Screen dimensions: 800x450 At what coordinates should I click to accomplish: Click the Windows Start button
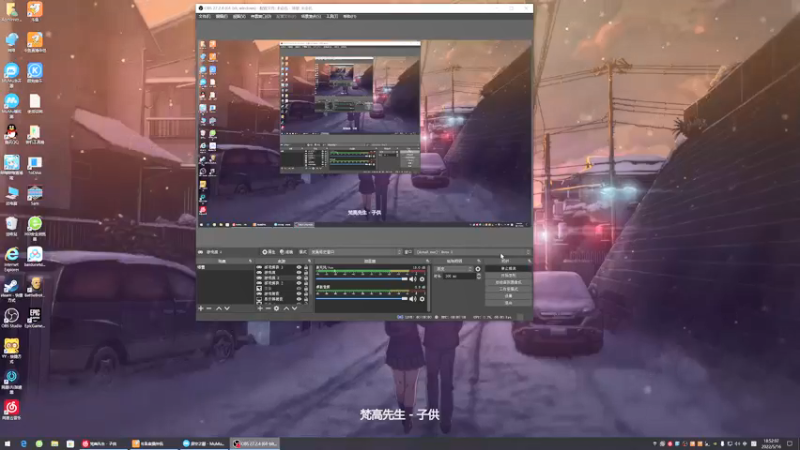[7, 443]
